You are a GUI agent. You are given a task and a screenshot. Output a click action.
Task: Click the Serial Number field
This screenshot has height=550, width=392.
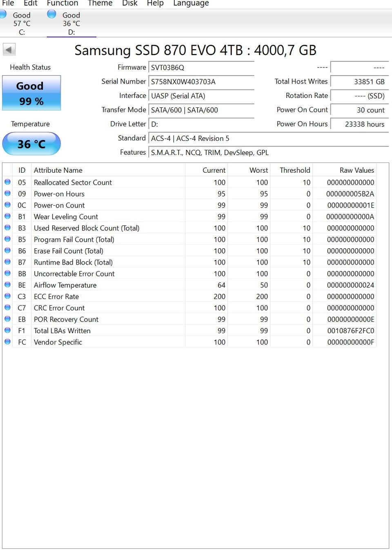(201, 82)
